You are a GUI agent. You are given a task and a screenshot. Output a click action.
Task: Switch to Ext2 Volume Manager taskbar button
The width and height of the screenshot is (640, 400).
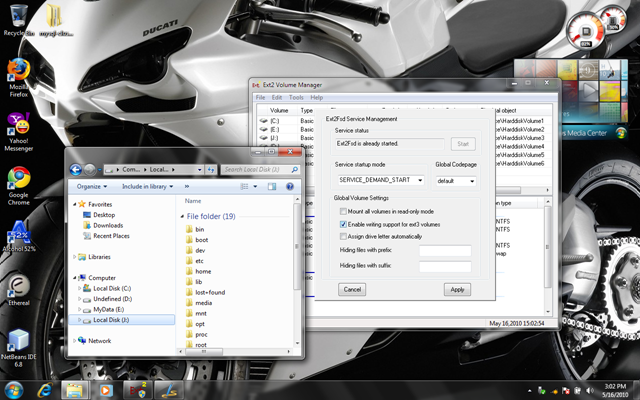point(138,390)
